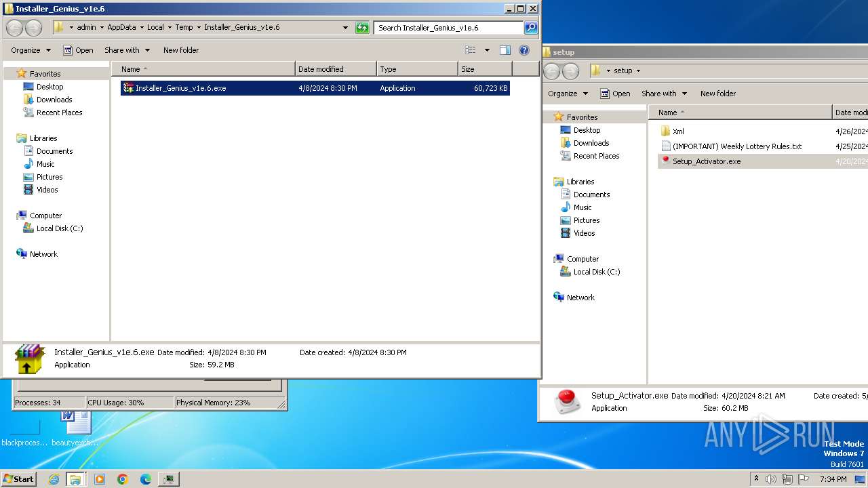This screenshot has width=868, height=488.
Task: Open Windows Media Player taskbar icon
Action: [100, 479]
